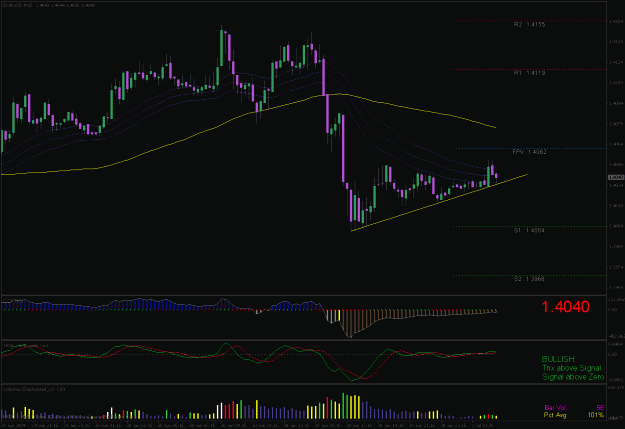Click the green BULLISH status text
Screen dimensions: 625x429
[558, 359]
